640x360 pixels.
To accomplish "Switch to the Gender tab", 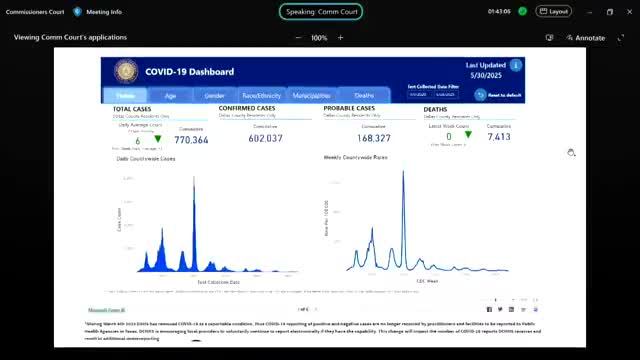I will point(215,96).
